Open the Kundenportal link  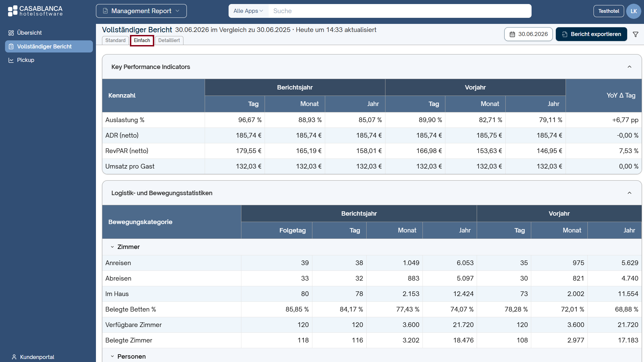(x=33, y=357)
